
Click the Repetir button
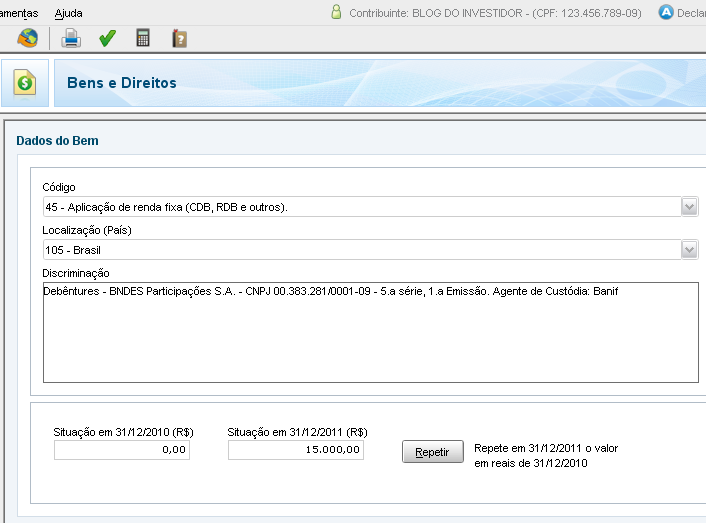coord(432,451)
